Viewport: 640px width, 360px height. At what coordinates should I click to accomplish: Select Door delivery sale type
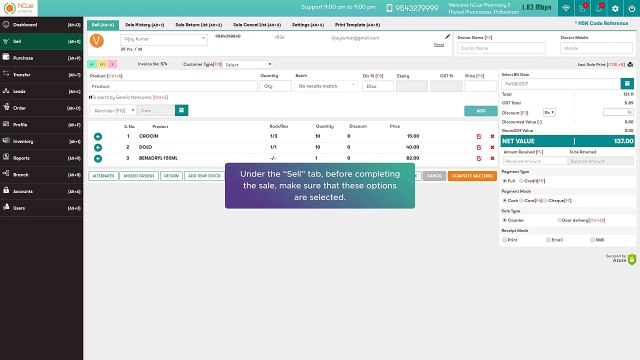click(559, 220)
